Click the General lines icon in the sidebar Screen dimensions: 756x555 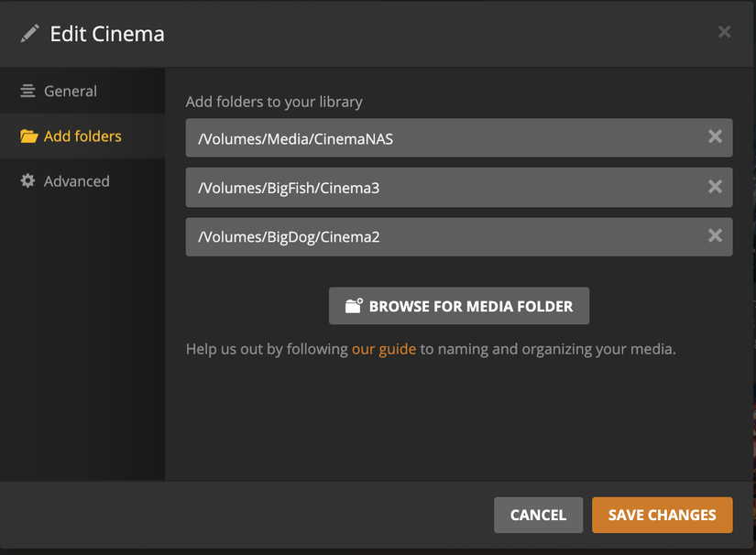coord(28,91)
